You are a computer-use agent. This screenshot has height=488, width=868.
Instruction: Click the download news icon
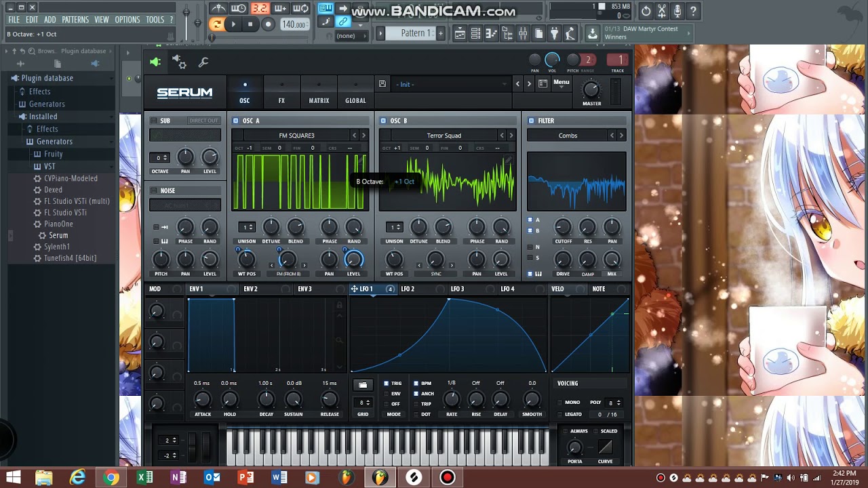[x=593, y=33]
